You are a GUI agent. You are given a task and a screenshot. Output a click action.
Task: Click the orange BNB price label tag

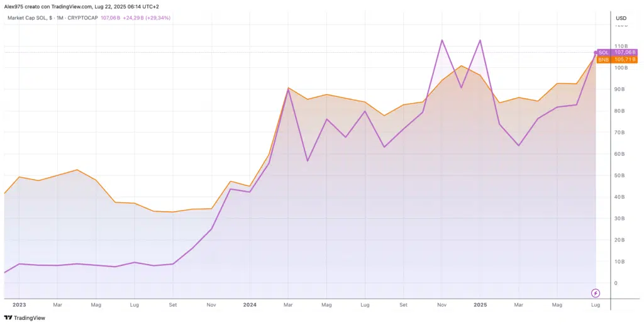603,60
